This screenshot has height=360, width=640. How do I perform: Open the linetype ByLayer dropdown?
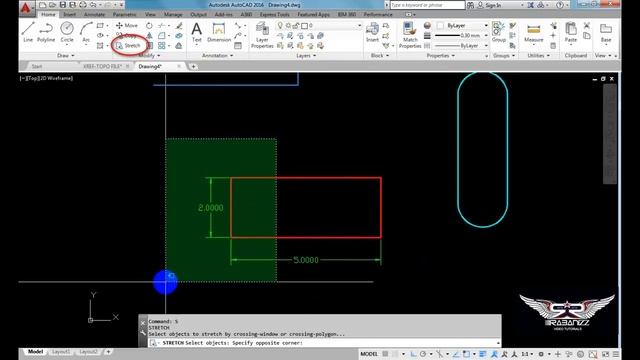tap(486, 46)
